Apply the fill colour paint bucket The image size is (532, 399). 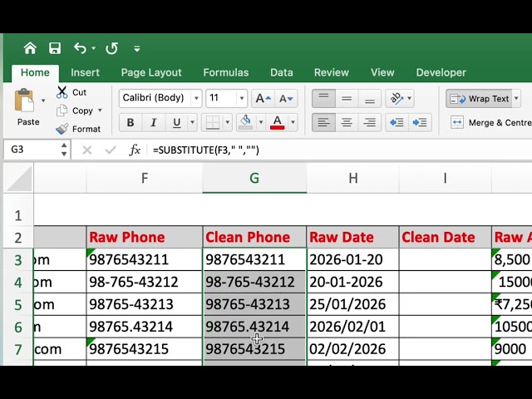click(x=246, y=122)
